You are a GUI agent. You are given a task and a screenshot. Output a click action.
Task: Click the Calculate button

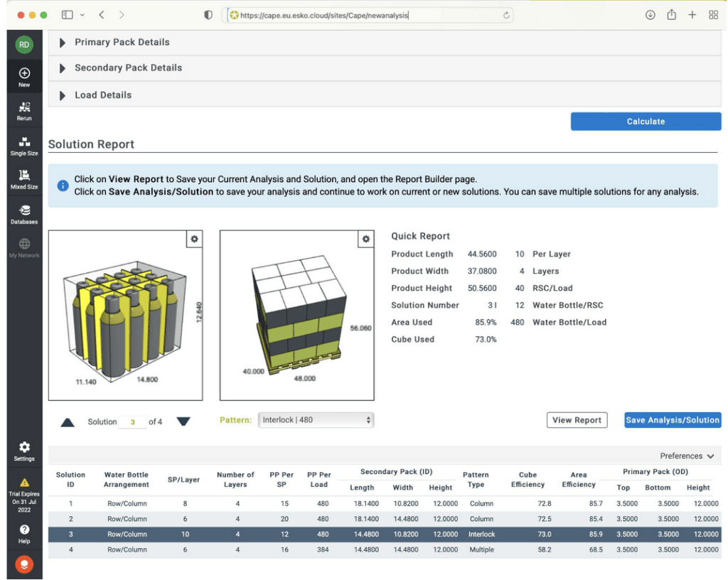[646, 122]
